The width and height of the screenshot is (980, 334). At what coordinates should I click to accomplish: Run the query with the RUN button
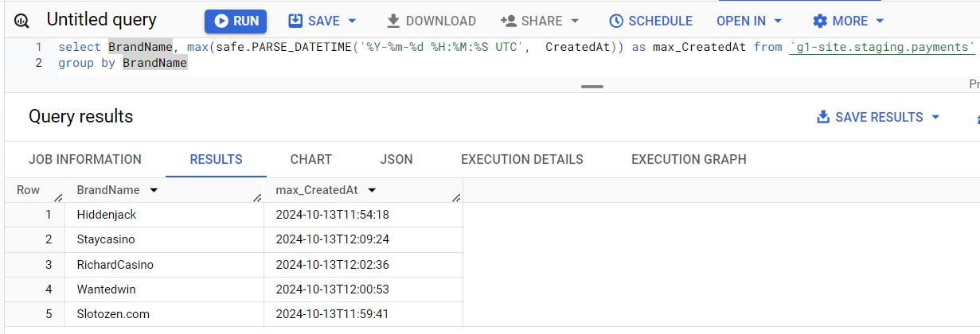pyautogui.click(x=236, y=21)
